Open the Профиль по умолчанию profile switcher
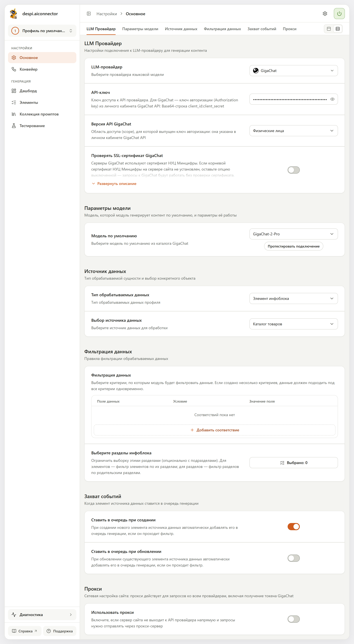Screen dimensions: 354x644 (x=42, y=31)
